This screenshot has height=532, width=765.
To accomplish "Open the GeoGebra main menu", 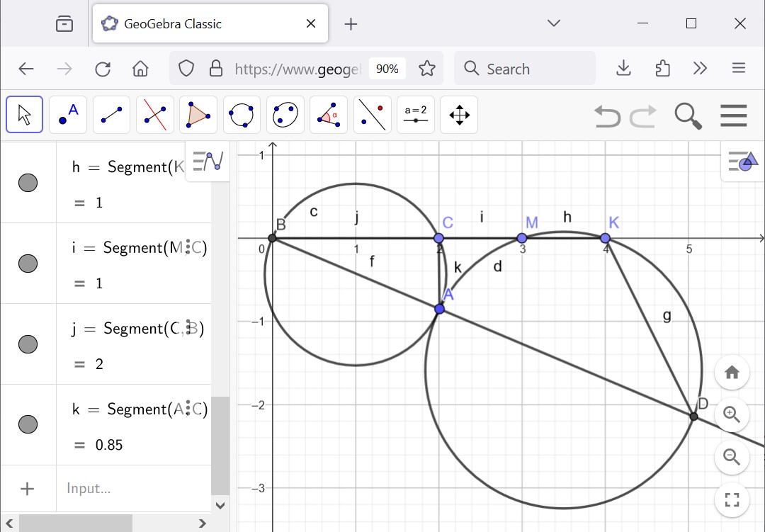I will point(733,115).
